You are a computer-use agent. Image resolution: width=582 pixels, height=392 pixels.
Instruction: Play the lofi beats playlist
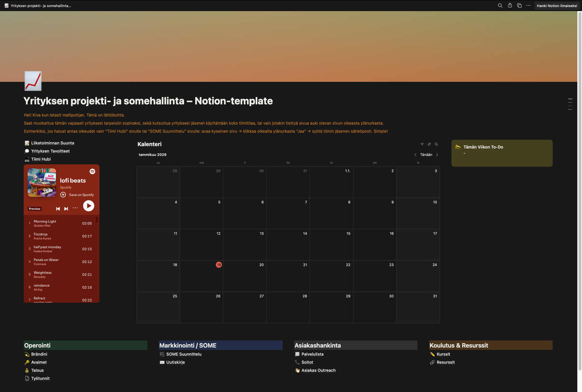point(89,206)
